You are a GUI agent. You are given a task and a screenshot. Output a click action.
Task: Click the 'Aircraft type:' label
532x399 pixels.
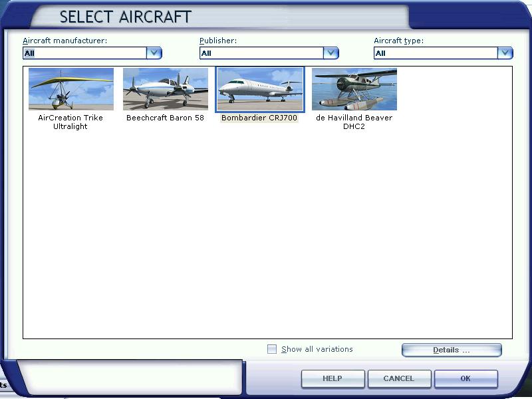tap(398, 41)
